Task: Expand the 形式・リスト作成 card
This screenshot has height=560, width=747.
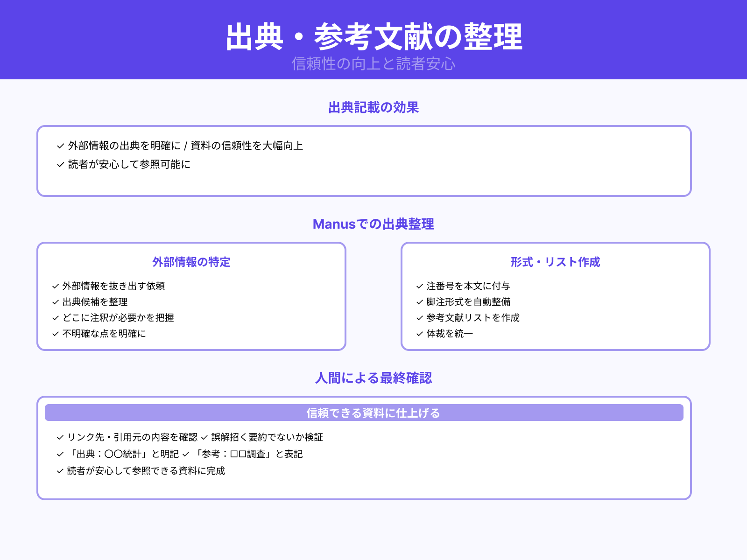Action: coord(556,262)
